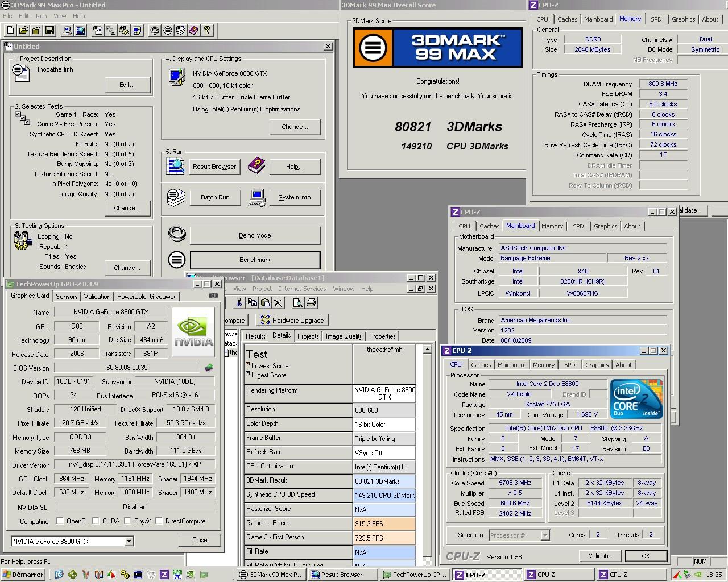The height and width of the screenshot is (582, 728).
Task: Enable the CUDA checkbox in GPU-Z
Action: click(x=96, y=521)
